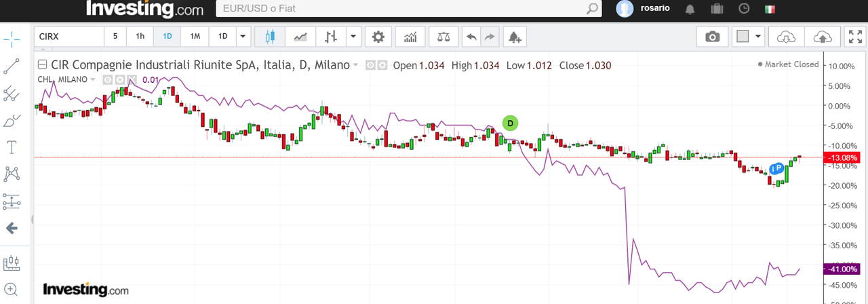Open the XABCD pattern tool

click(12, 174)
